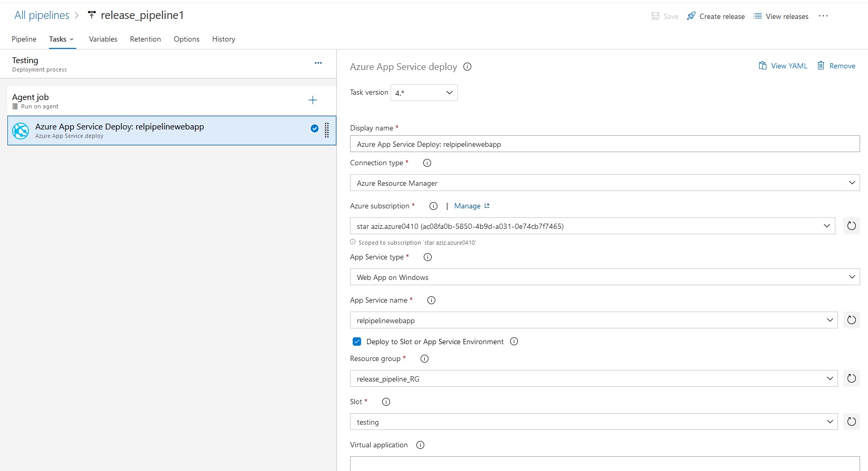Open the top-right more actions ellipsis
This screenshot has height=471, width=868.
(x=823, y=16)
